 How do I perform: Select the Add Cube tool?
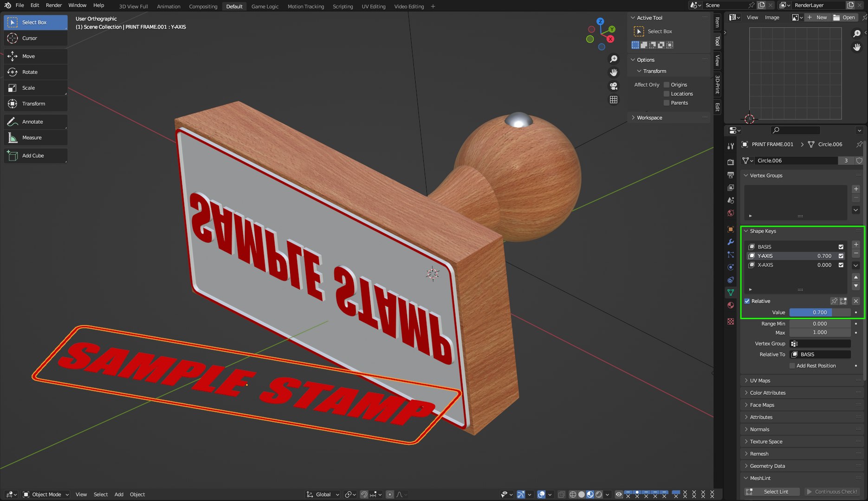36,155
